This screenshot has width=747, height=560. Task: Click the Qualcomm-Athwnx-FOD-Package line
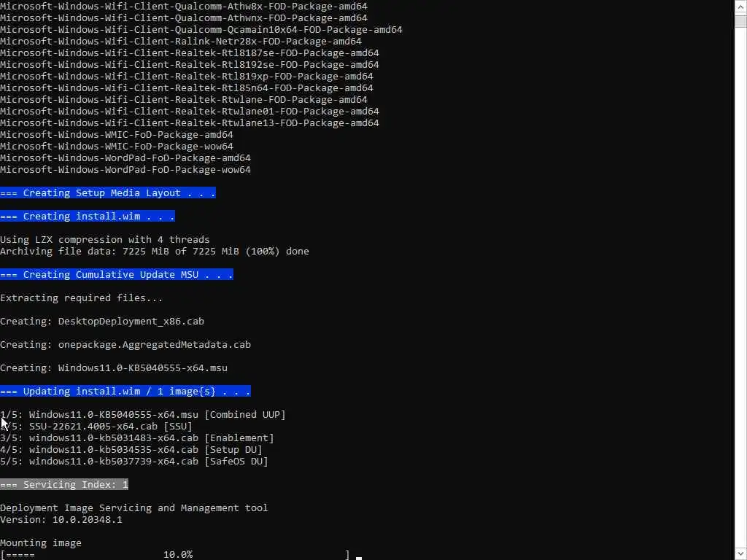(x=183, y=18)
